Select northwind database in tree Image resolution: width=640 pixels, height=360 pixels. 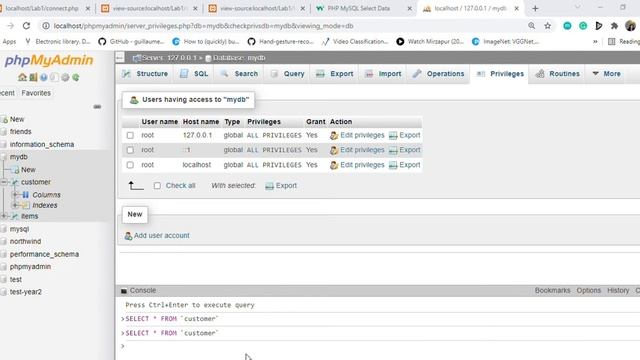25,242
